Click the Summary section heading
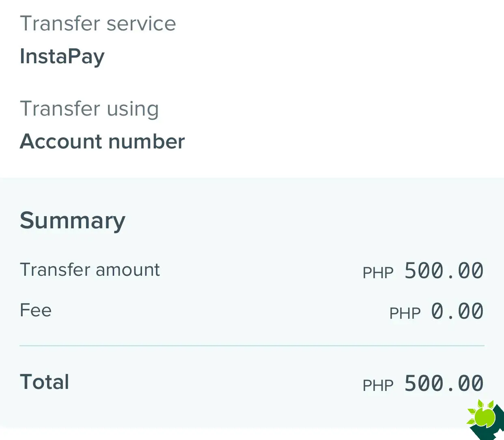Viewport: 504px width, 440px height. 72,220
